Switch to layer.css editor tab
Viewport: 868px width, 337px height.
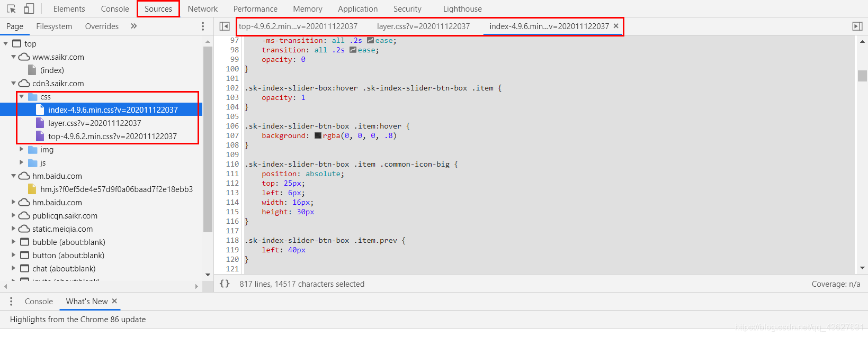[x=423, y=26]
